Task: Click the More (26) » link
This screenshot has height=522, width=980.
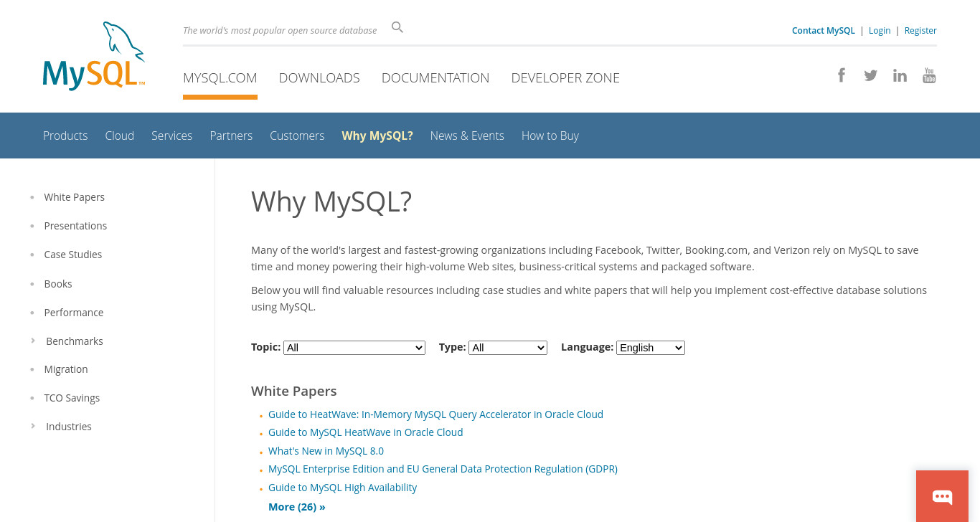Action: [297, 507]
